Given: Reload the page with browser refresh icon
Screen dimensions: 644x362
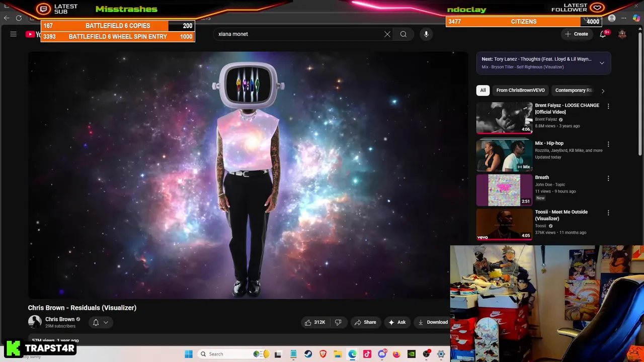Looking at the screenshot, I should (19, 18).
